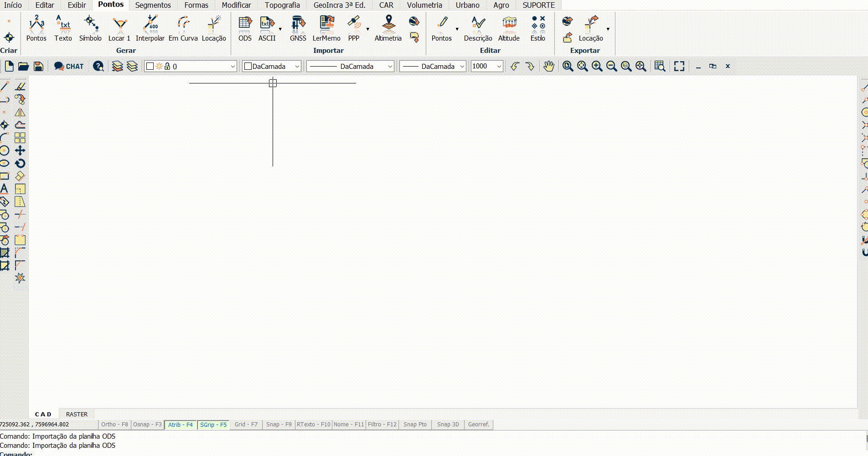The width and height of the screenshot is (868, 456).
Task: Open the Altimetria import tool
Action: pyautogui.click(x=387, y=28)
